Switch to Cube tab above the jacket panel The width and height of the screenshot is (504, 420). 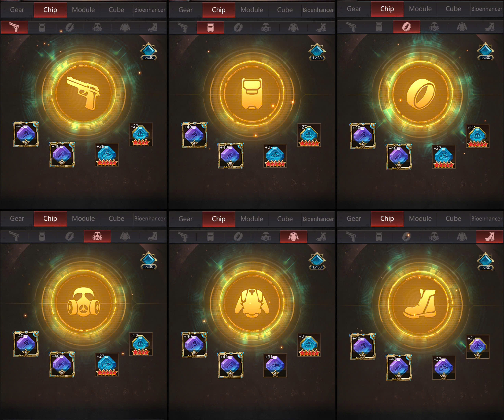pyautogui.click(x=285, y=219)
